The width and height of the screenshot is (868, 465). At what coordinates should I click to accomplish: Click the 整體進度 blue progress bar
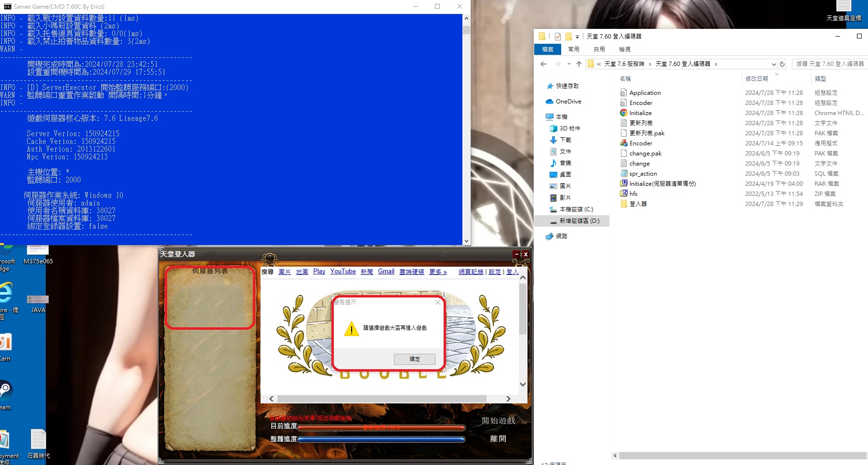pyautogui.click(x=381, y=439)
